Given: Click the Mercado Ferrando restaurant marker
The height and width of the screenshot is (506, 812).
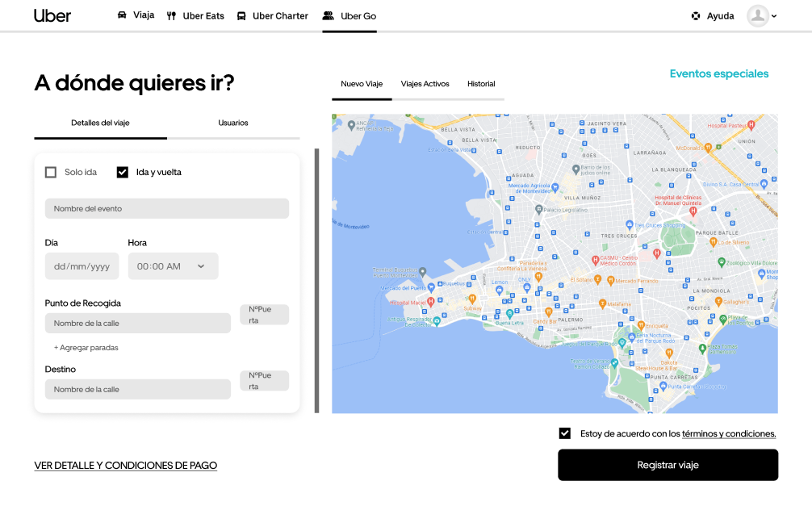Looking at the screenshot, I should tap(610, 281).
